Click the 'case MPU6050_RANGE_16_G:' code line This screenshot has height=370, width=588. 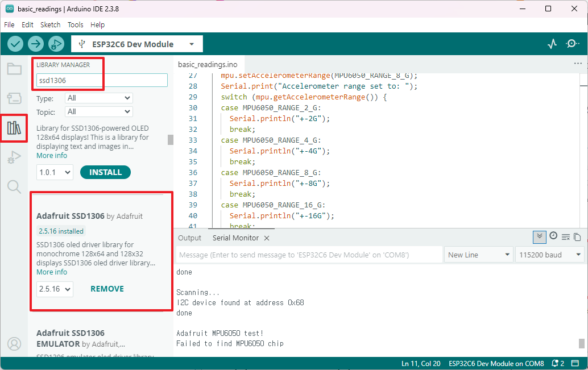pyautogui.click(x=273, y=205)
